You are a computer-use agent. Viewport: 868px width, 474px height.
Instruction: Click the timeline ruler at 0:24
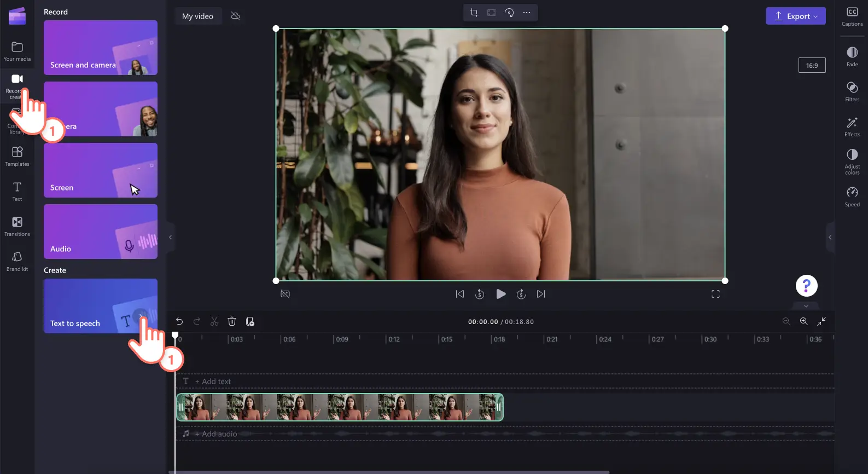tap(604, 339)
